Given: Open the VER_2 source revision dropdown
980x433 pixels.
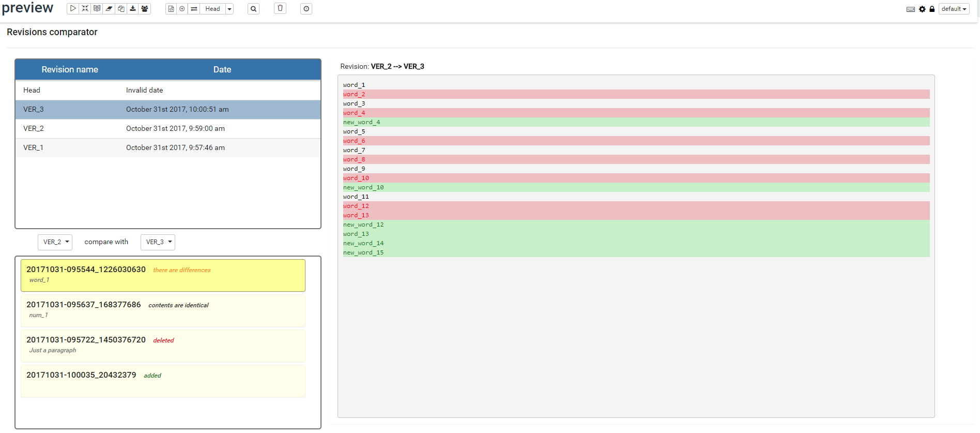Looking at the screenshot, I should point(55,242).
